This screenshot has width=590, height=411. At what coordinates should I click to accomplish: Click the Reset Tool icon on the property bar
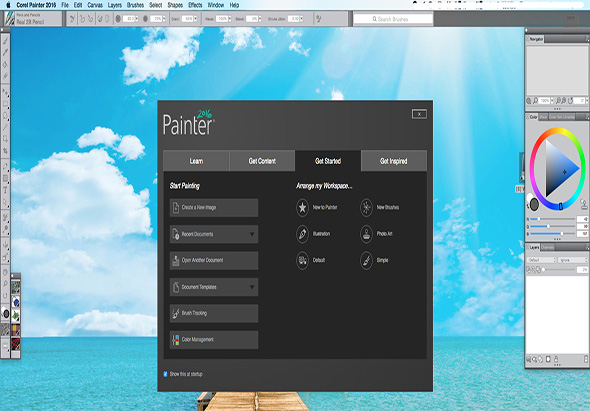click(x=72, y=18)
